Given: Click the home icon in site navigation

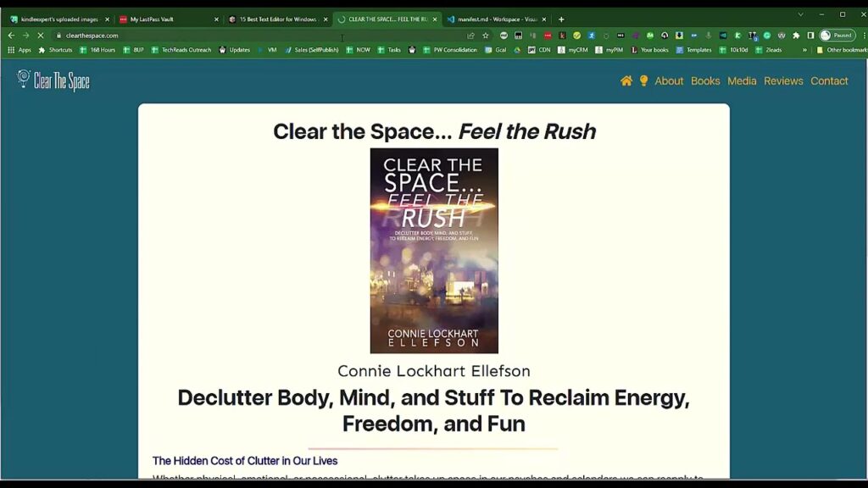Looking at the screenshot, I should click(x=626, y=81).
